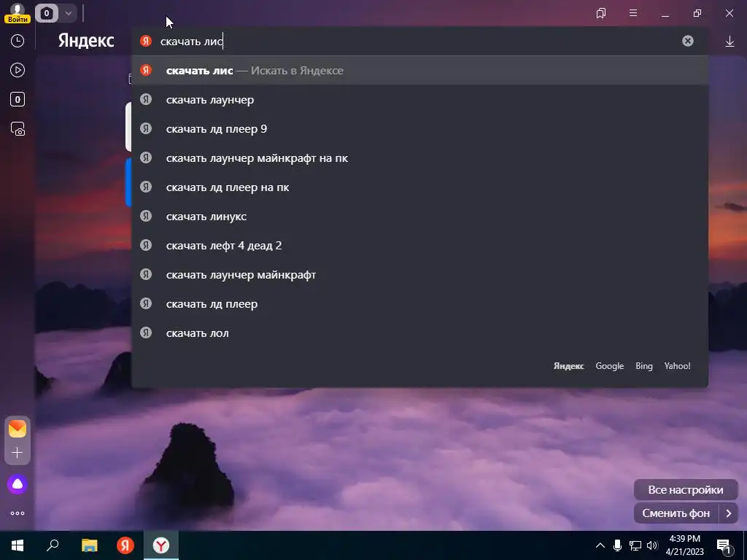Click 'Сменить фон' to change background

click(676, 513)
